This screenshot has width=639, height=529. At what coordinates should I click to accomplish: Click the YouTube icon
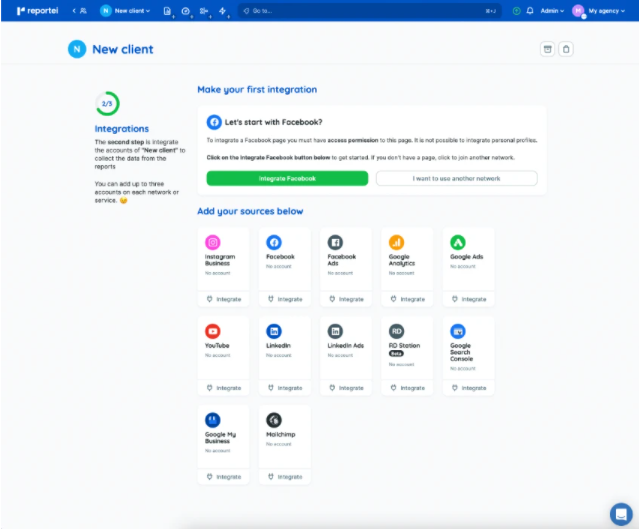tap(213, 331)
